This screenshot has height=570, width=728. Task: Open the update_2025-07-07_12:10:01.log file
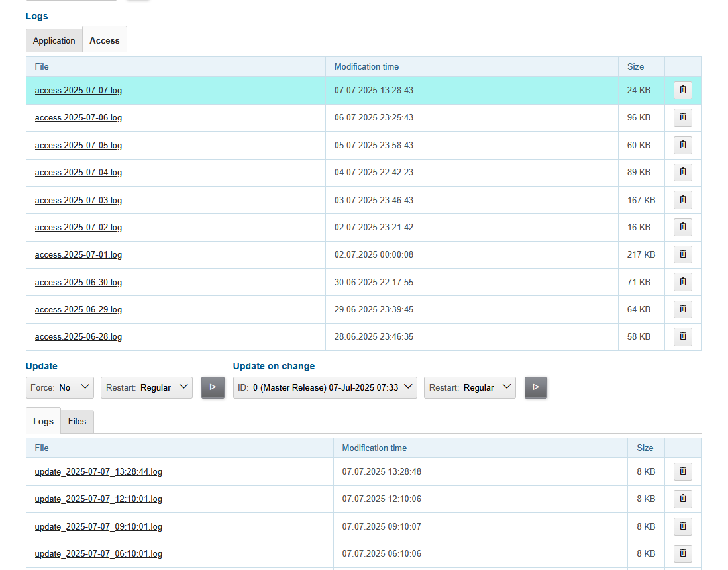point(98,499)
